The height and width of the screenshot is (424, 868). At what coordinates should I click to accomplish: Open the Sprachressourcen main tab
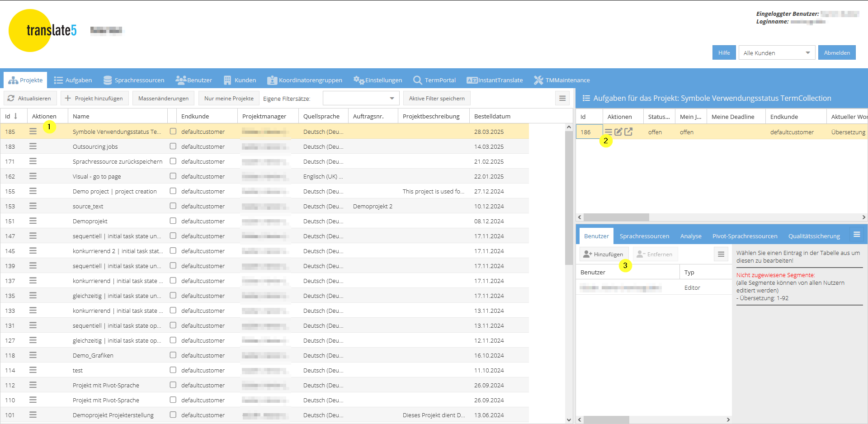[134, 80]
